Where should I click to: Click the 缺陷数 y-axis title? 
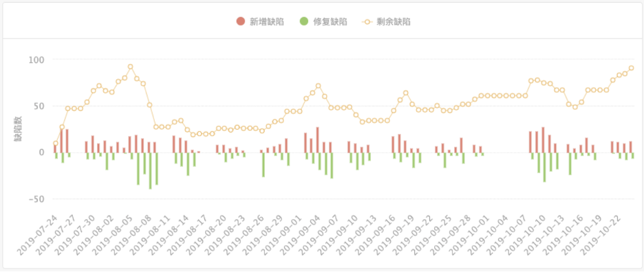[x=19, y=129]
